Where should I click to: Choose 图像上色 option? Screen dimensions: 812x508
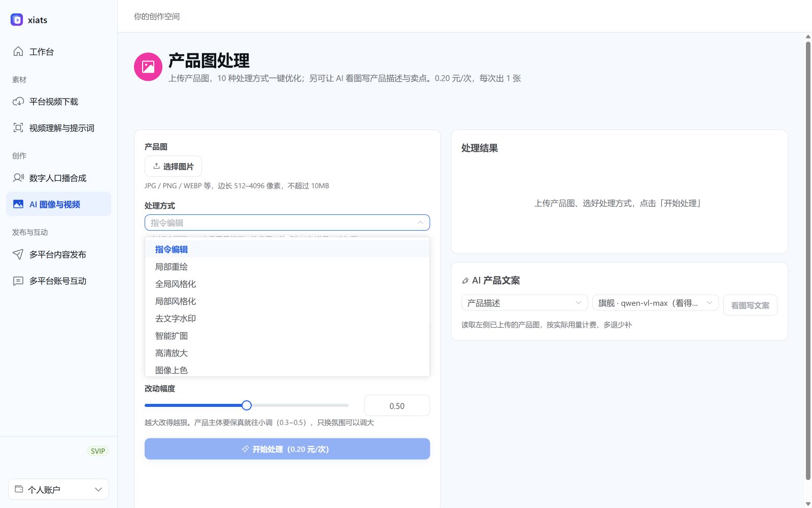tap(287, 370)
